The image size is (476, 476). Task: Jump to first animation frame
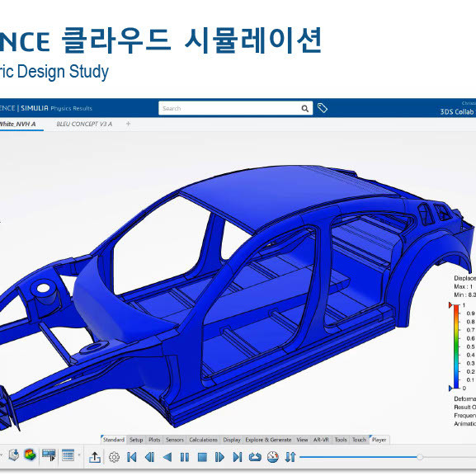pos(131,457)
